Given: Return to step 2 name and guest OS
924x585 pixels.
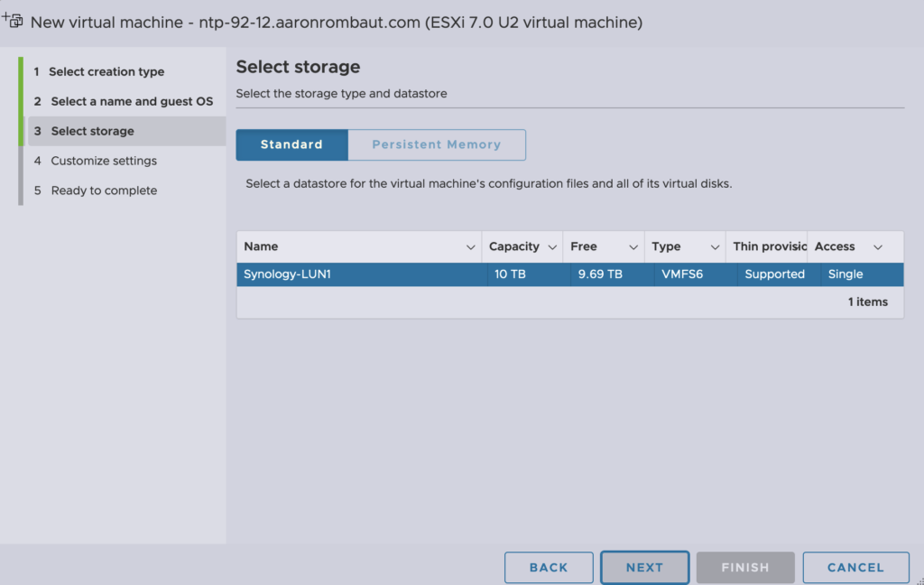Looking at the screenshot, I should 132,101.
